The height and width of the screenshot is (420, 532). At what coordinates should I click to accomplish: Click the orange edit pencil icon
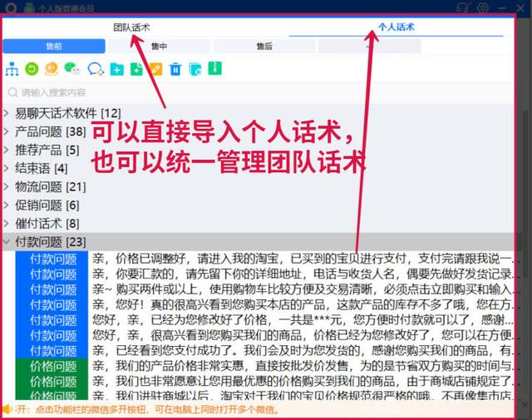coord(155,69)
